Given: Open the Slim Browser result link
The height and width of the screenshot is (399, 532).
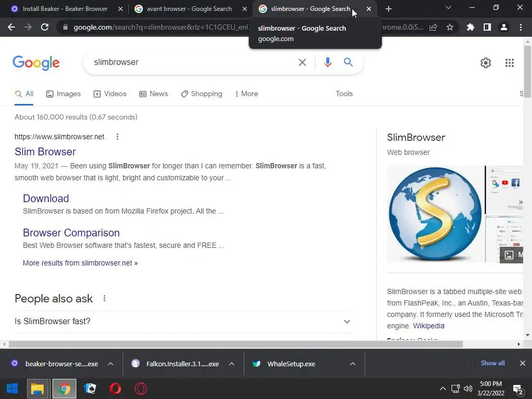Looking at the screenshot, I should coord(45,152).
